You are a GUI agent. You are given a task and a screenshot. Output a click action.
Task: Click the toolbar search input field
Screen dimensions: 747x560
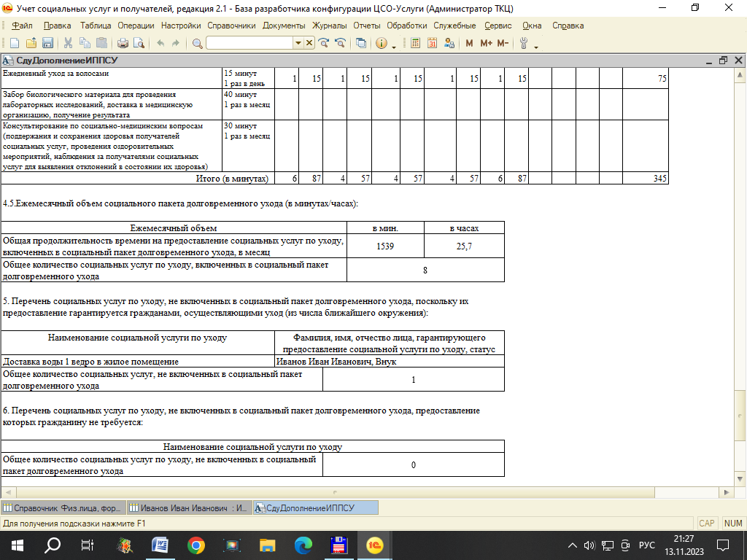pos(249,43)
